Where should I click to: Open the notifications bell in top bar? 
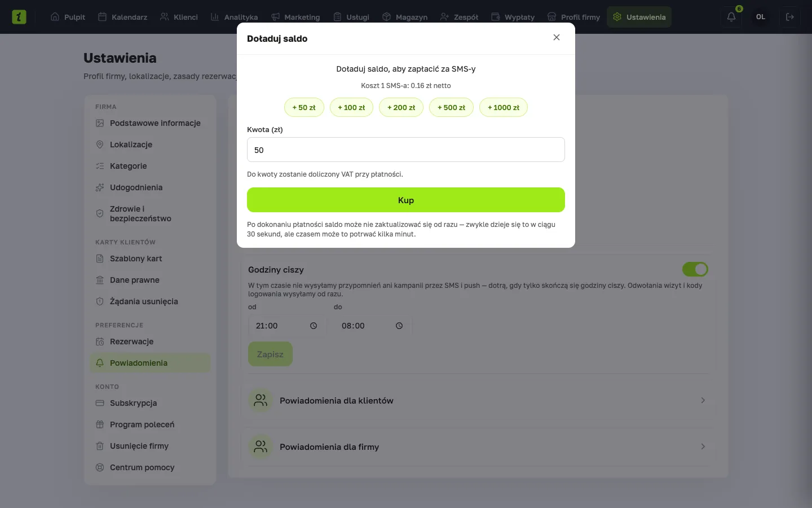(731, 17)
